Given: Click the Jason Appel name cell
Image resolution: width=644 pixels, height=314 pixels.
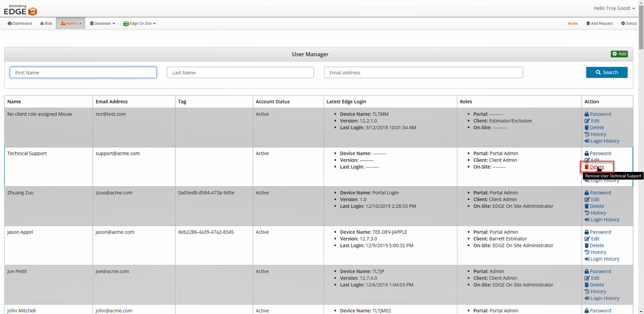Looking at the screenshot, I should pyautogui.click(x=49, y=245).
